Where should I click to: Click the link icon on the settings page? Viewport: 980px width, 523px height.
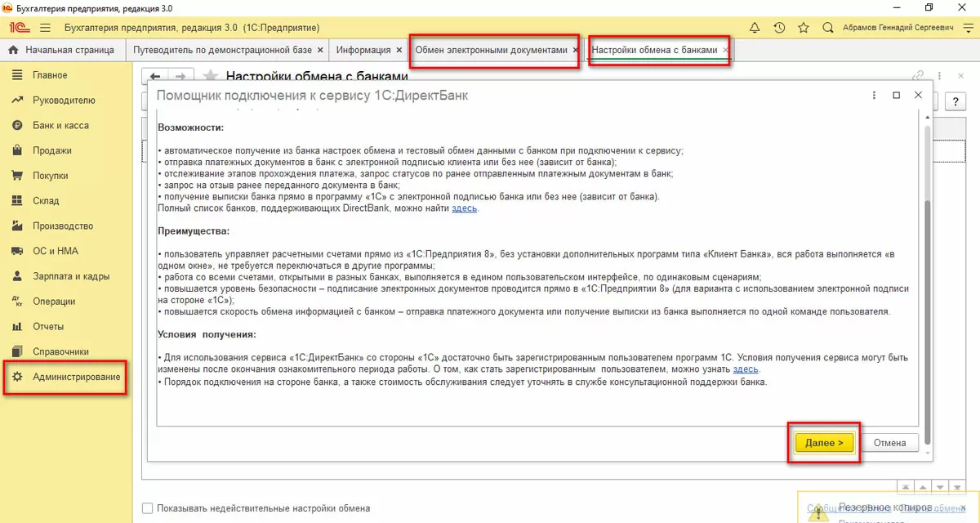pyautogui.click(x=917, y=76)
